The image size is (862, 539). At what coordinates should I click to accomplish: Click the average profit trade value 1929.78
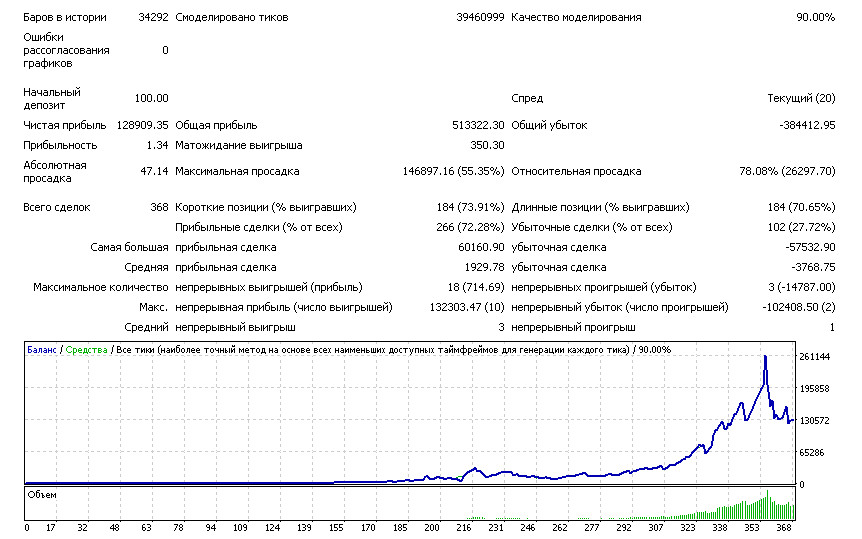point(484,267)
